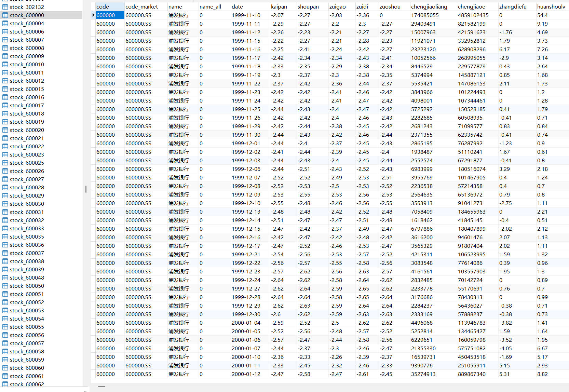Screen dimensions: 569x392
Task: Click the table icon beside stock_600030
Action: [x=5, y=204]
